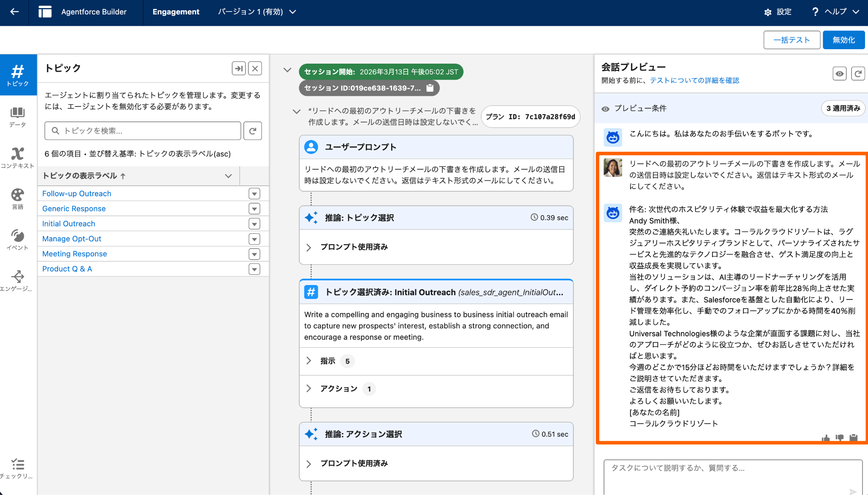Open Initial Outreach row action menu
Image resolution: width=868 pixels, height=495 pixels.
pos(254,224)
